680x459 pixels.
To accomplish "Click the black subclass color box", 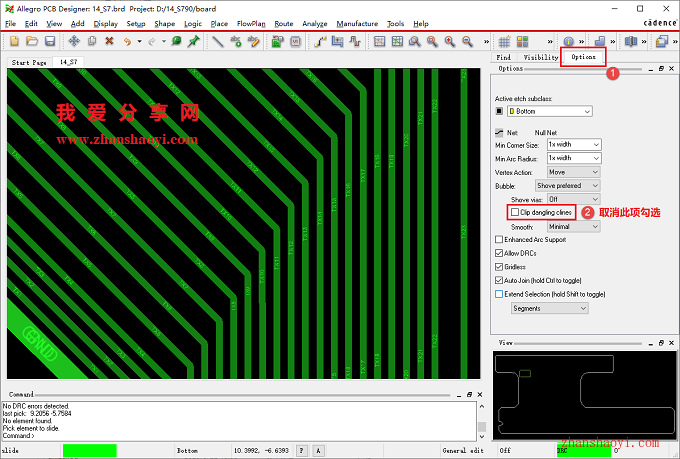I will [499, 111].
